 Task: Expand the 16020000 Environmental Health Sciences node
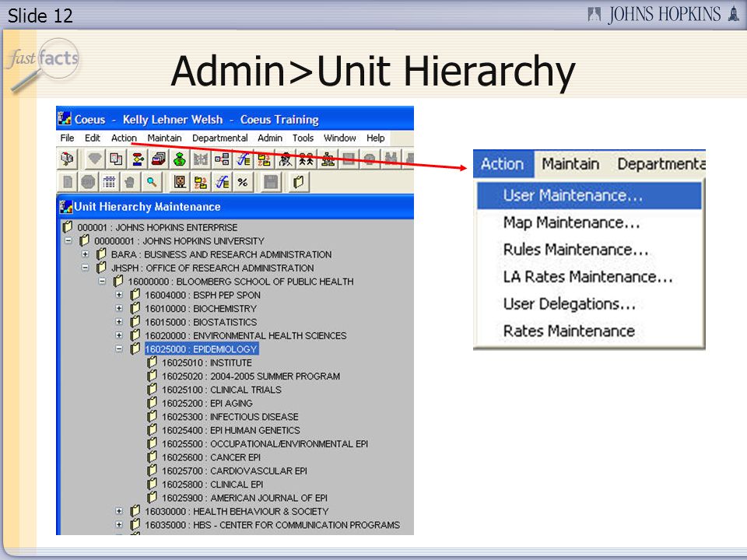coord(119,335)
